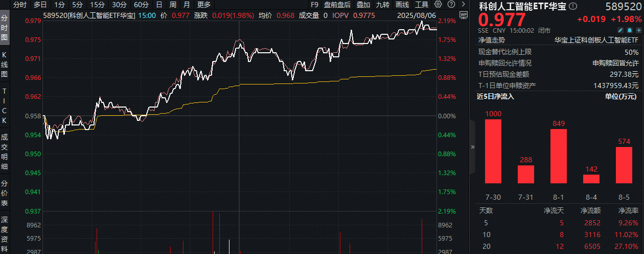This screenshot has width=644, height=254.
Task: Toggle the 九转 indicator
Action: pyautogui.click(x=382, y=4)
